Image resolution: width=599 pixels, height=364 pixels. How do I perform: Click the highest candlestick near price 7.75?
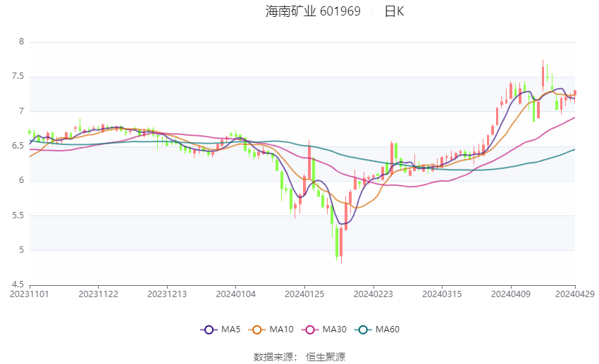(543, 76)
